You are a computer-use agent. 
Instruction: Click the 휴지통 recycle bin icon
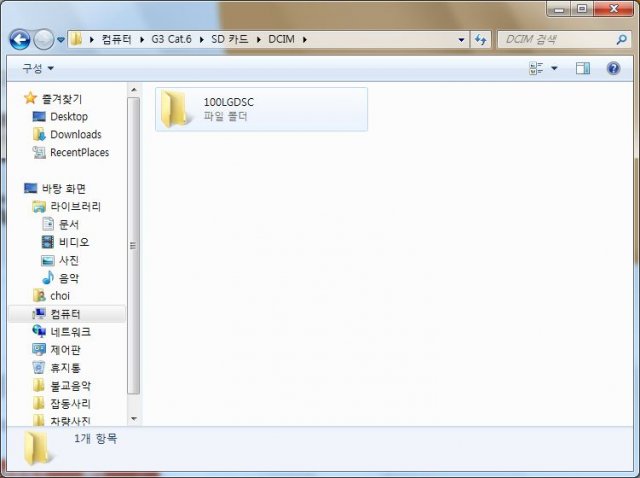click(39, 367)
